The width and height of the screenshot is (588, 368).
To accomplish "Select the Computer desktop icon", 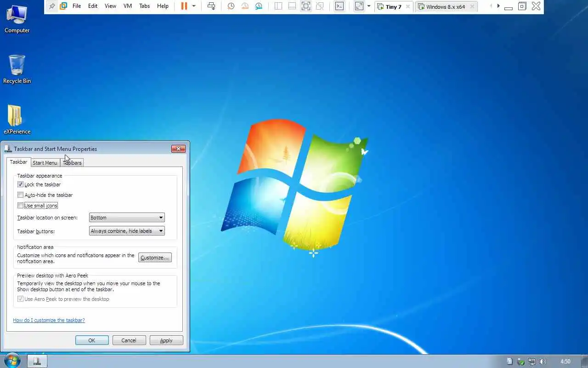I will point(17,18).
